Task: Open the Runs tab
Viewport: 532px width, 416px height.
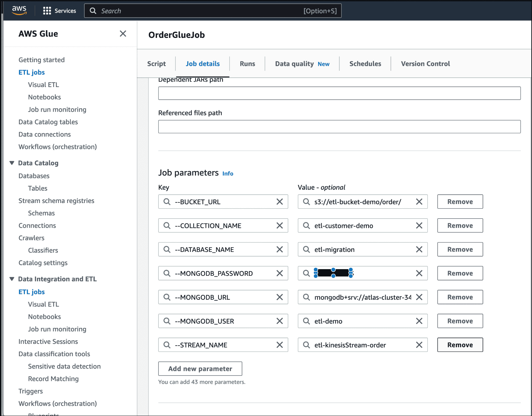Action: [x=247, y=64]
